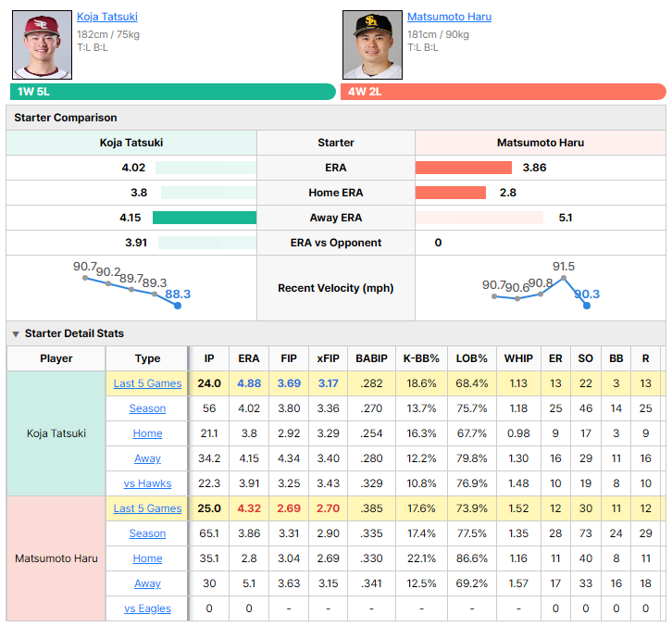Collapse the Starter Detail Stats section
This screenshot has width=672, height=627.
point(16,333)
